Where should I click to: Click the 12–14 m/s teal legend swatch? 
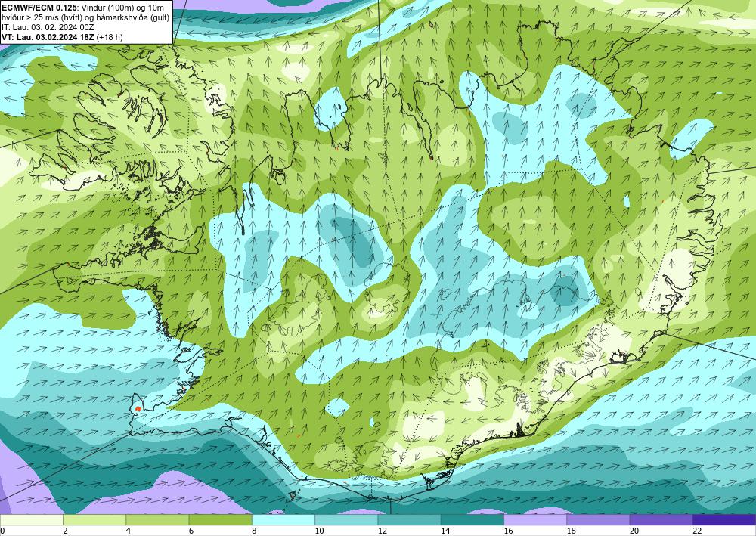coord(409,520)
